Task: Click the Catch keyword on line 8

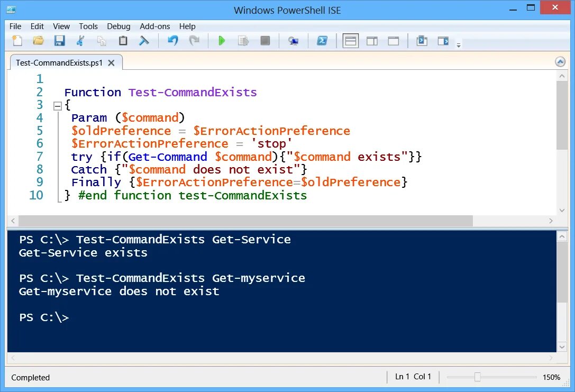Action: [x=89, y=170]
